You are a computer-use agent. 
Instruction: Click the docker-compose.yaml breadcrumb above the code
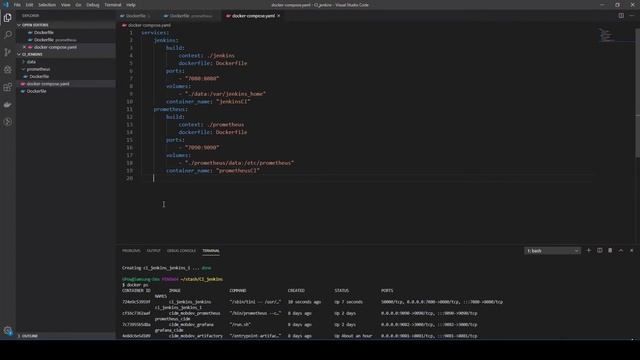[149, 25]
